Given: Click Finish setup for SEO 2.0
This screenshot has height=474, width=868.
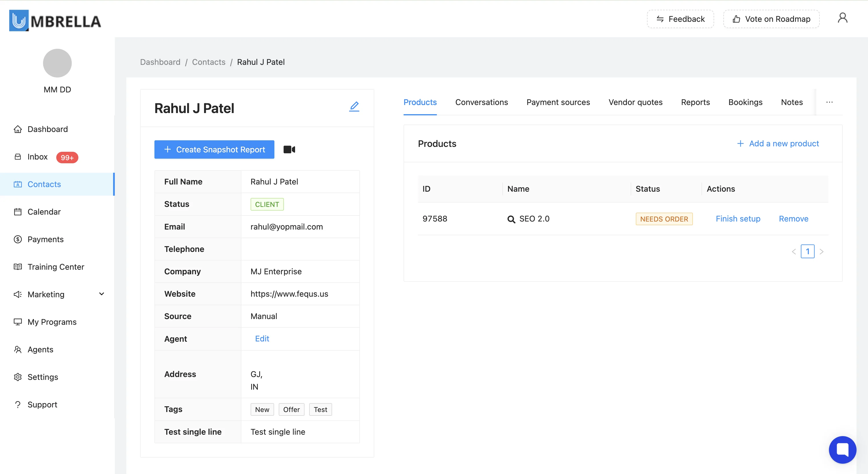Looking at the screenshot, I should pyautogui.click(x=738, y=219).
